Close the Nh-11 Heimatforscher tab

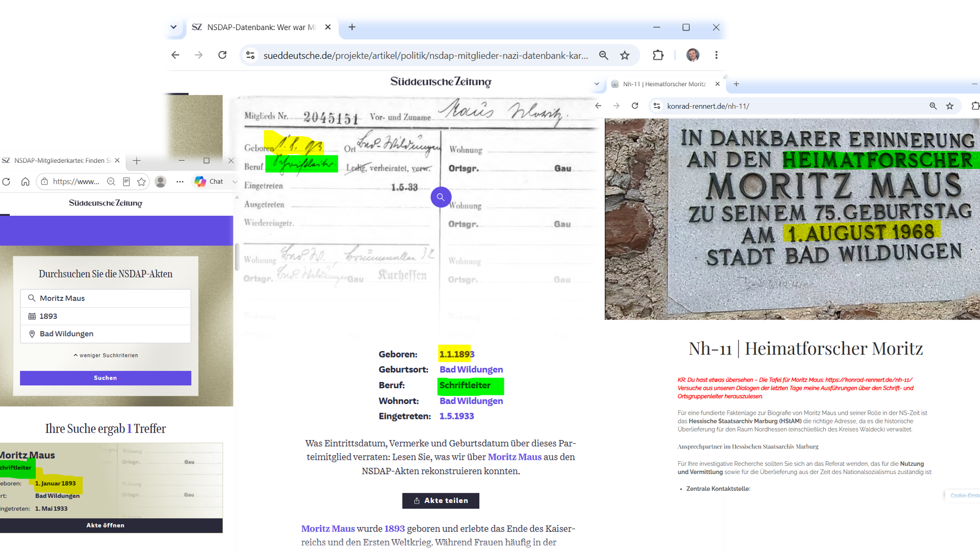pyautogui.click(x=717, y=84)
